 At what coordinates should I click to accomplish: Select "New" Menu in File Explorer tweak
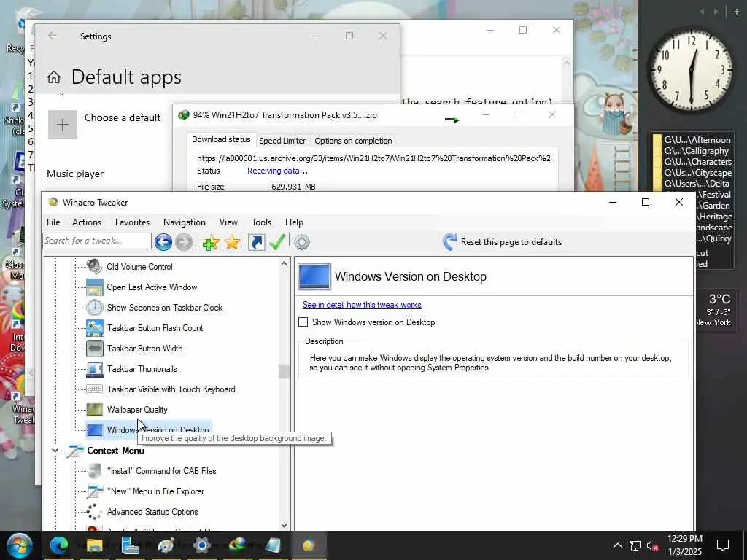pyautogui.click(x=155, y=491)
